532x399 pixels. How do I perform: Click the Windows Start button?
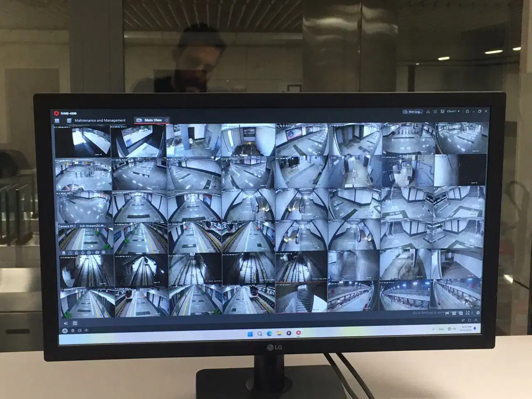(250, 333)
